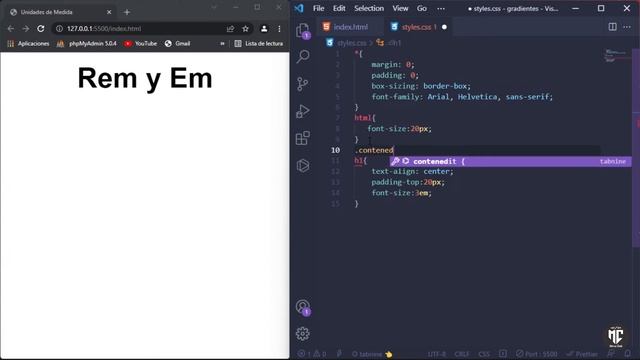The image size is (640, 360).
Task: Click the browser address bar URL
Action: point(104,29)
